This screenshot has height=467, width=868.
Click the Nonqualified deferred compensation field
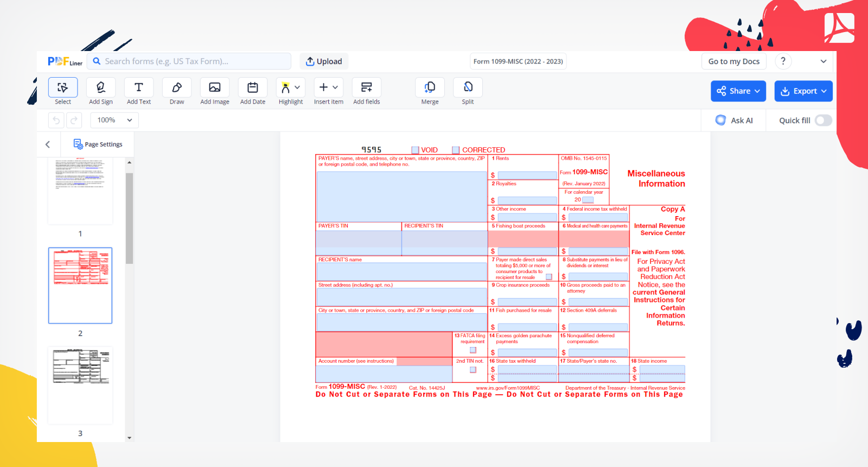pos(598,352)
